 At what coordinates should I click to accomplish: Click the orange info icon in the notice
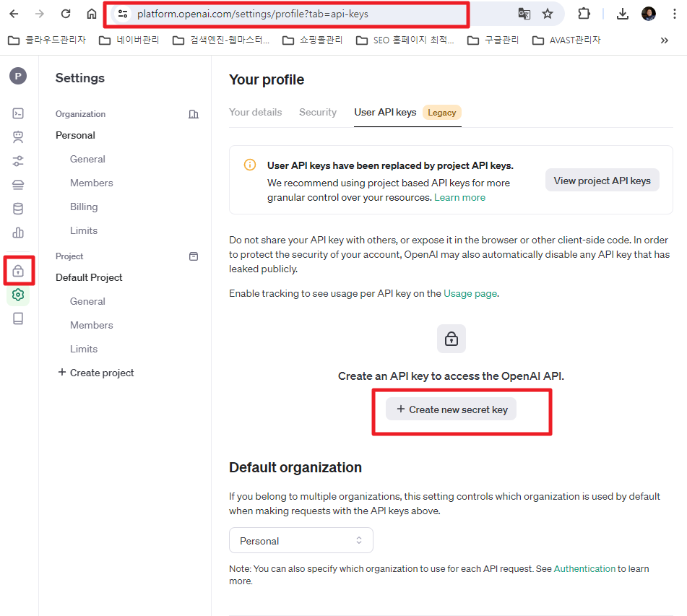[250, 165]
